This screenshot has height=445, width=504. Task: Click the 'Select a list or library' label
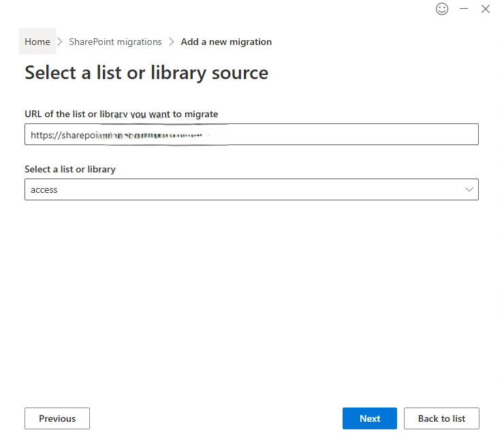point(70,169)
